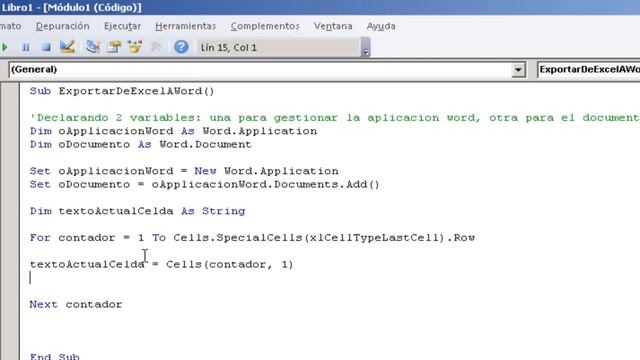Image resolution: width=640 pixels, height=360 pixels.
Task: Click the Sub ExportarDeExcelAWord() line
Action: coord(122,91)
